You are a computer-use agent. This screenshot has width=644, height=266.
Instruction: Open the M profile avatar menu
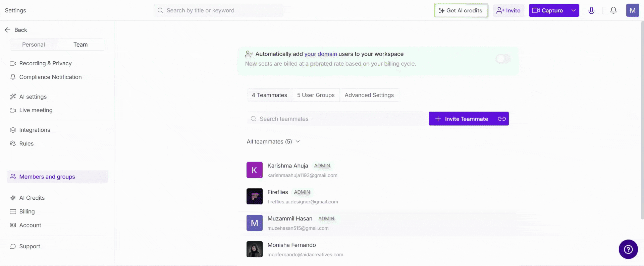coord(633,10)
